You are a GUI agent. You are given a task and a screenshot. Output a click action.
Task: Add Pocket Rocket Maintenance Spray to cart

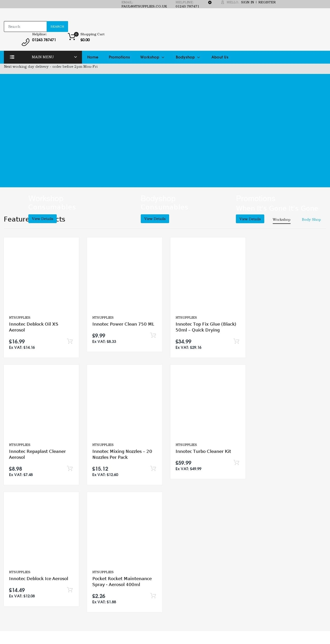(x=153, y=596)
